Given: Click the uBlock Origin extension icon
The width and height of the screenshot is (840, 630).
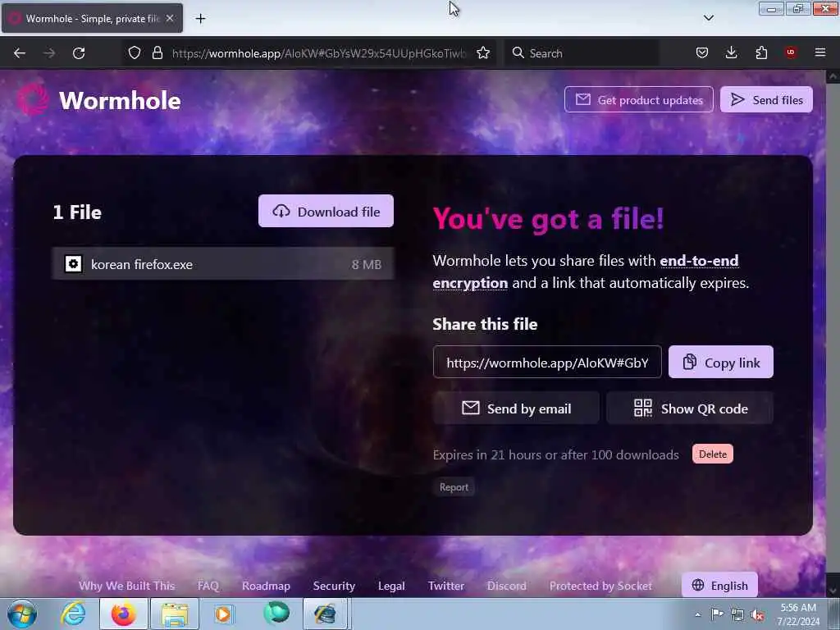Looking at the screenshot, I should pyautogui.click(x=790, y=52).
